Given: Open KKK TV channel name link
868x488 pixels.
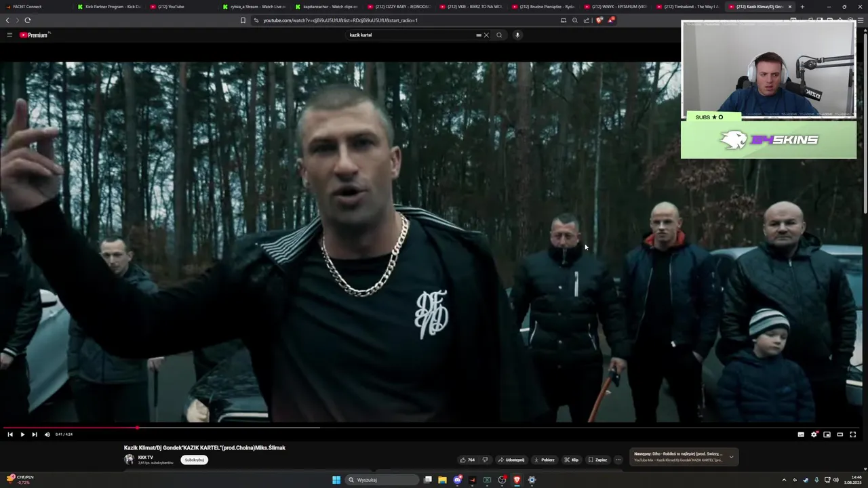Looking at the screenshot, I should (145, 457).
